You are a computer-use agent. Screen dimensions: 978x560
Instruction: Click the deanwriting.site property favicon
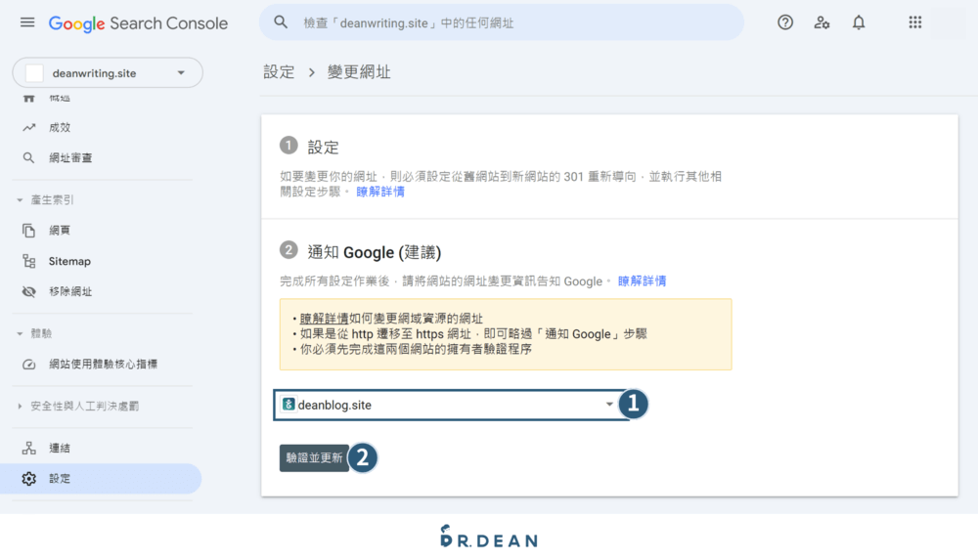(34, 73)
